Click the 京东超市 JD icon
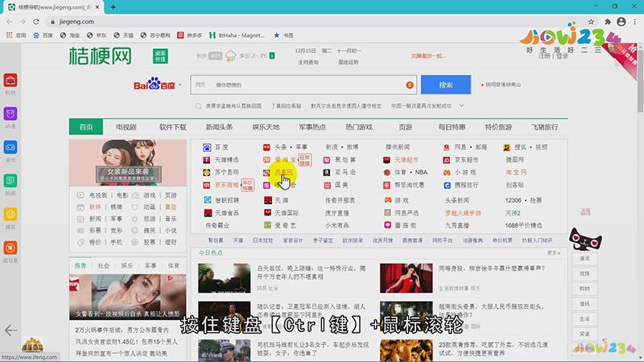 (447, 159)
